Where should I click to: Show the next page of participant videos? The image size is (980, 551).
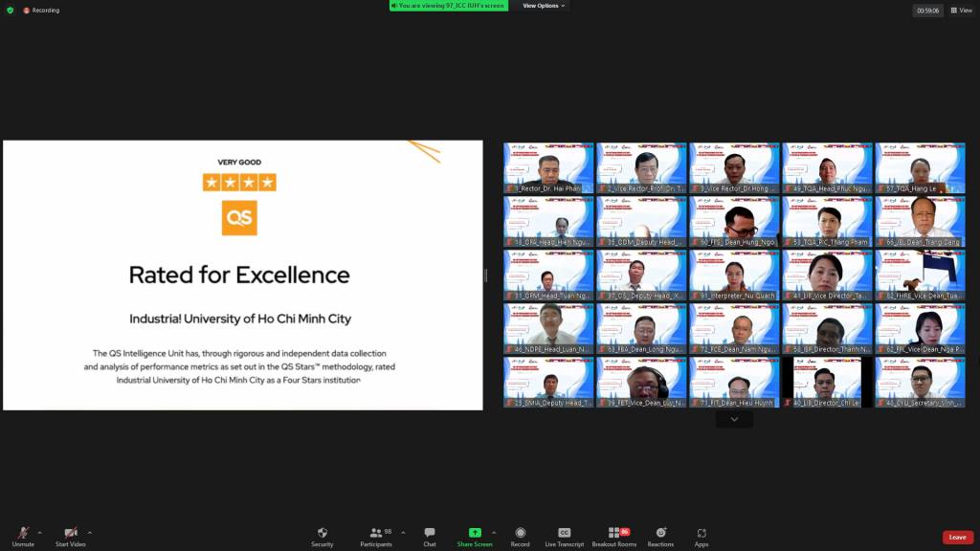tap(734, 419)
